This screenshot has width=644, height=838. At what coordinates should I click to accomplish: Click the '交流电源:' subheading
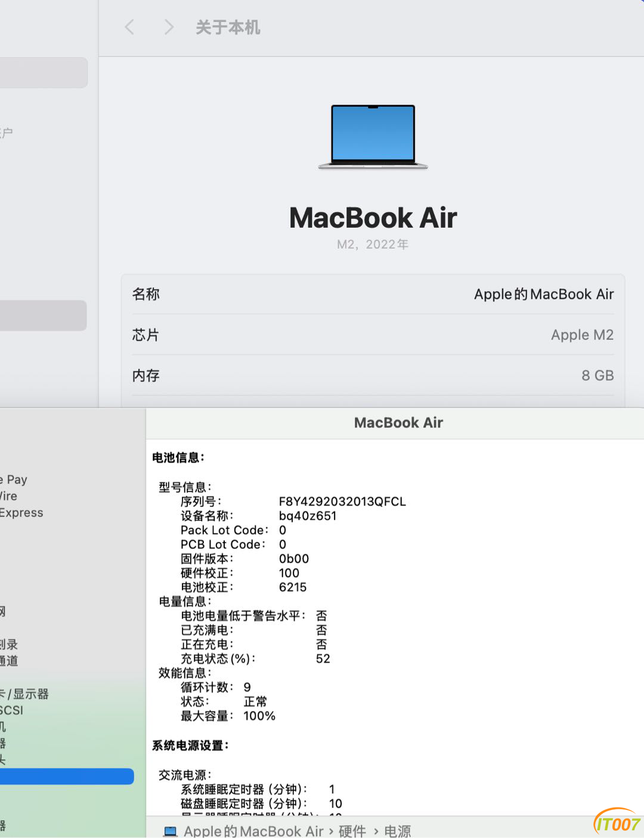tap(185, 775)
